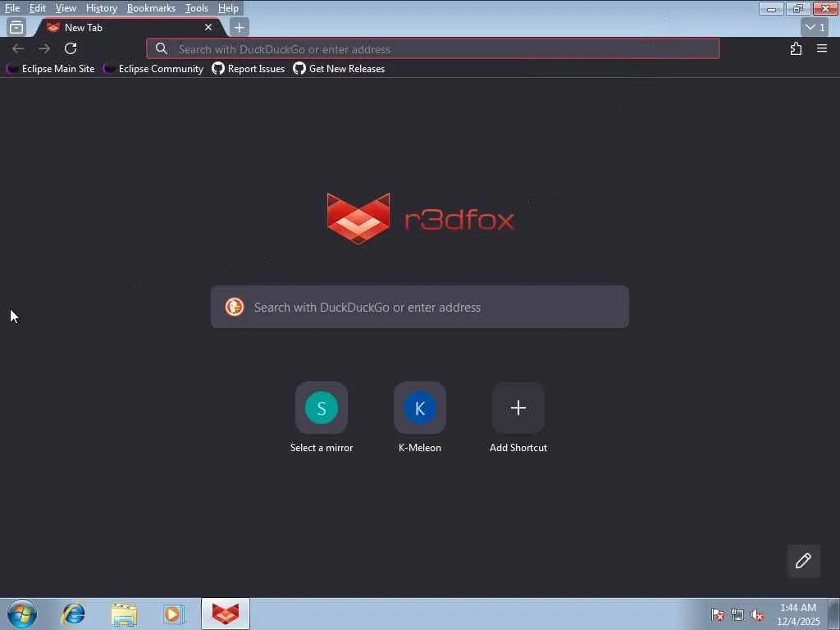Open the View menu

(66, 8)
